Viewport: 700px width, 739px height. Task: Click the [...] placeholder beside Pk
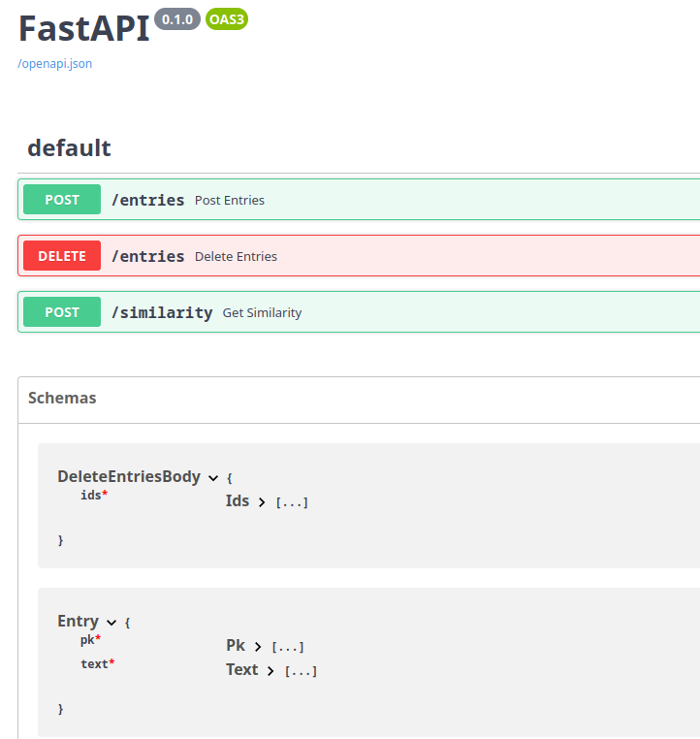(x=288, y=647)
